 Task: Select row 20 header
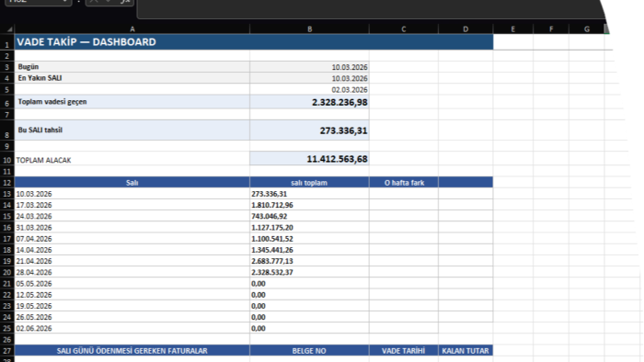click(7, 272)
